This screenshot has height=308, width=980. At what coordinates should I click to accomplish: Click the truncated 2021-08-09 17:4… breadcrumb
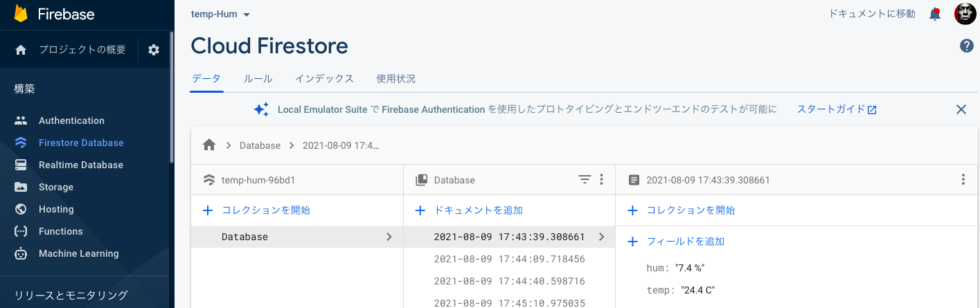[341, 145]
